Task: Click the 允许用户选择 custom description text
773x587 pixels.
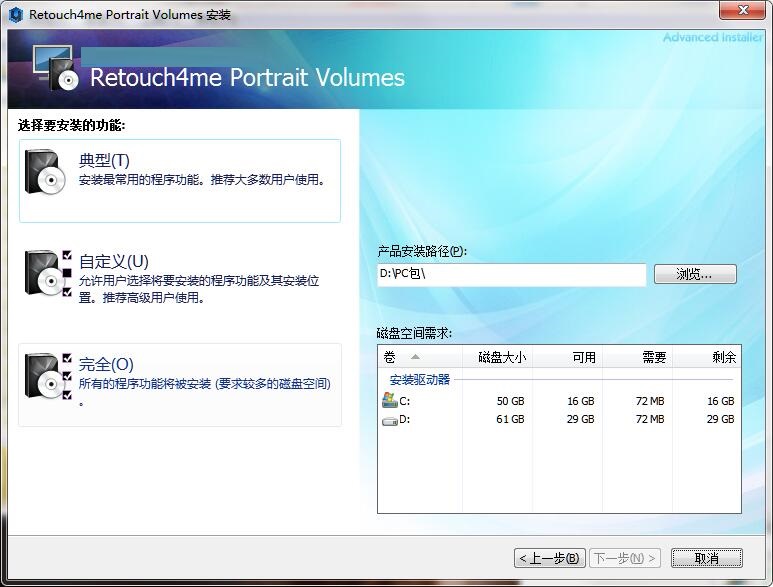Action: point(199,289)
